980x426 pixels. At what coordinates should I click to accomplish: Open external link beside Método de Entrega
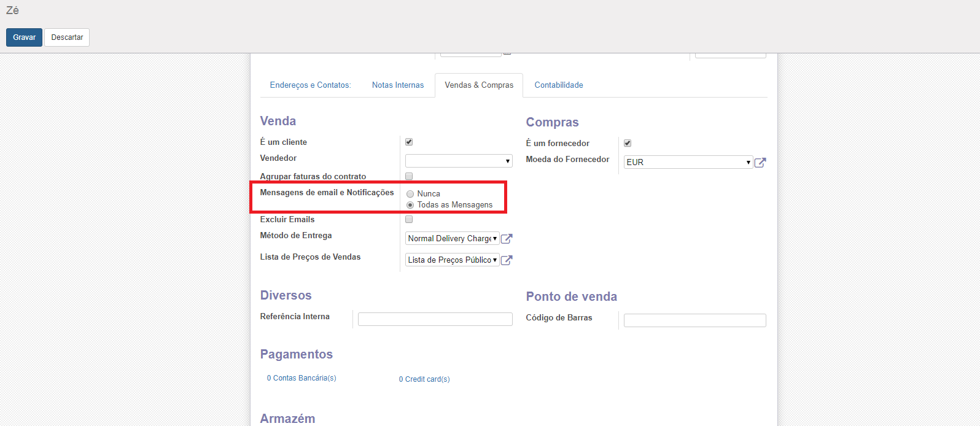(507, 239)
